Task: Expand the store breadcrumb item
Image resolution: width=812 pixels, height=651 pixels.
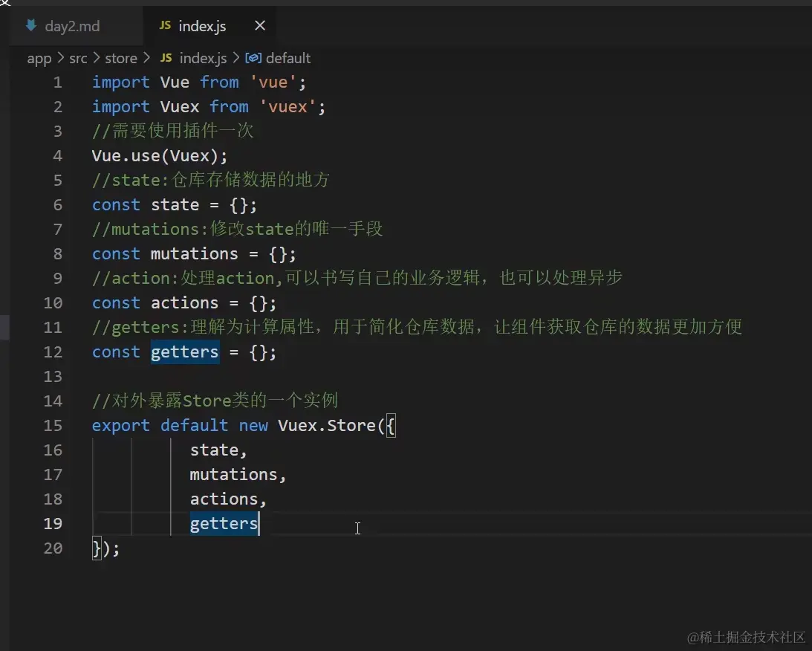Action: [121, 58]
